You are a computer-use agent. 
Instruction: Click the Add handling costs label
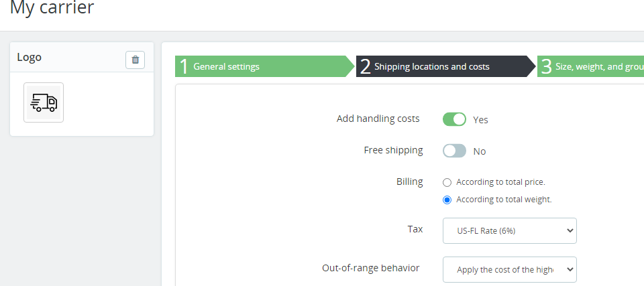tap(378, 119)
